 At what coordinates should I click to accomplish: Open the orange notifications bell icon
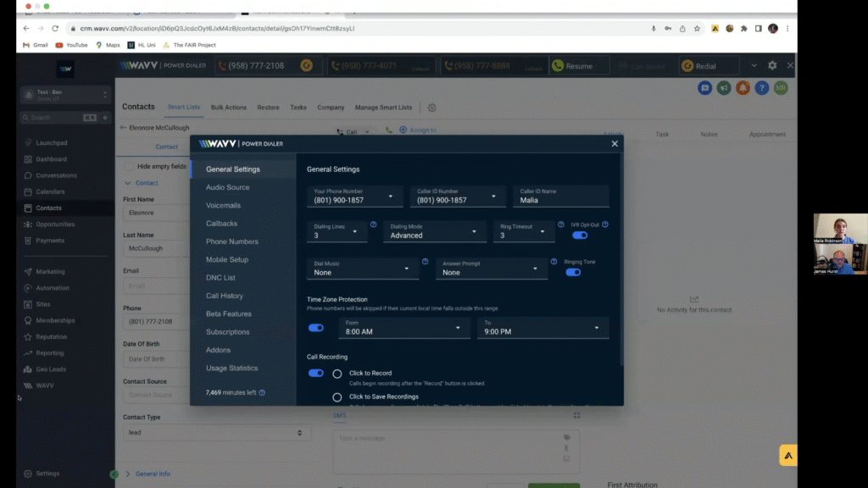tap(743, 88)
